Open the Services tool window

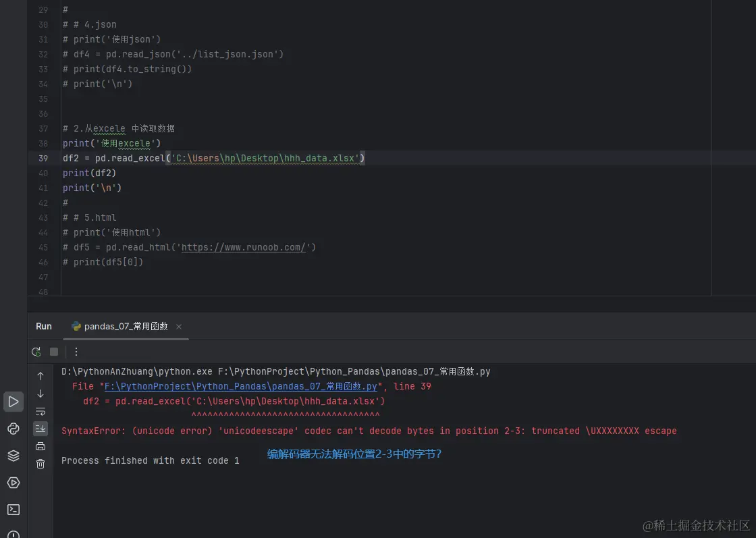coord(13,483)
